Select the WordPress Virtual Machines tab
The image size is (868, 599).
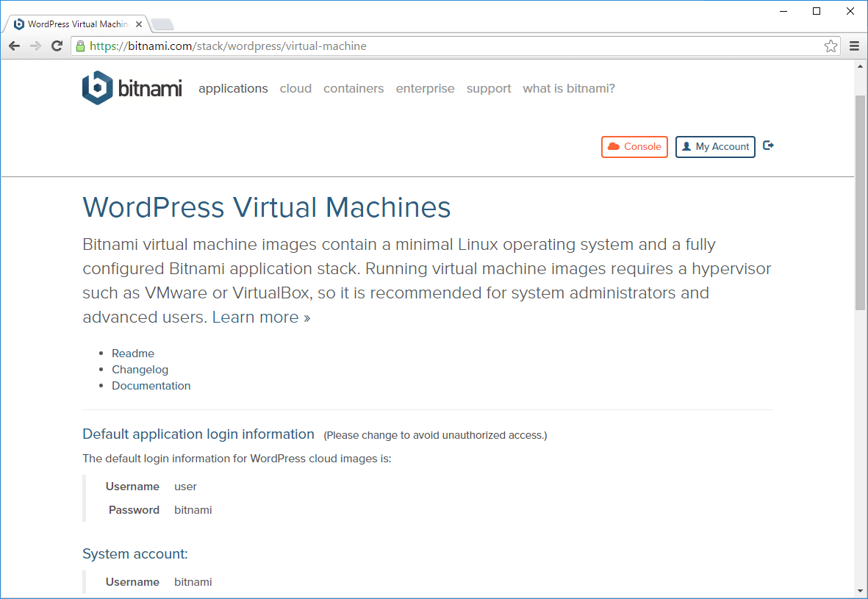click(77, 24)
